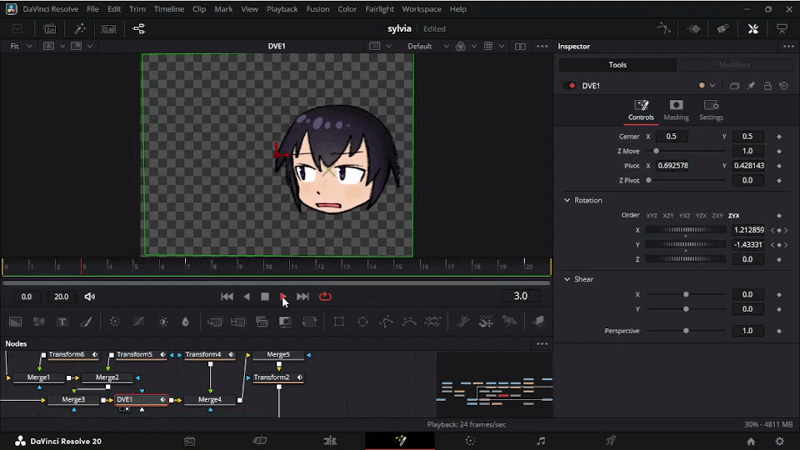Expand the Shear section chevron

coord(567,279)
